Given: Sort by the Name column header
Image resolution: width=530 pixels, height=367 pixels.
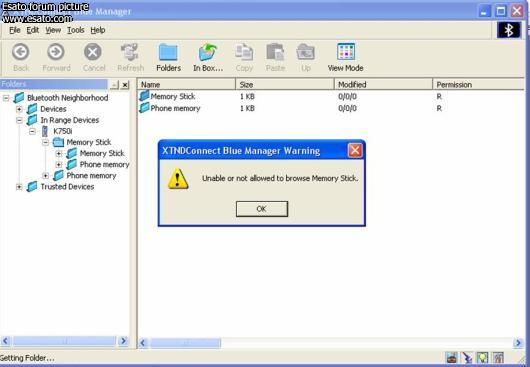Looking at the screenshot, I should click(186, 84).
